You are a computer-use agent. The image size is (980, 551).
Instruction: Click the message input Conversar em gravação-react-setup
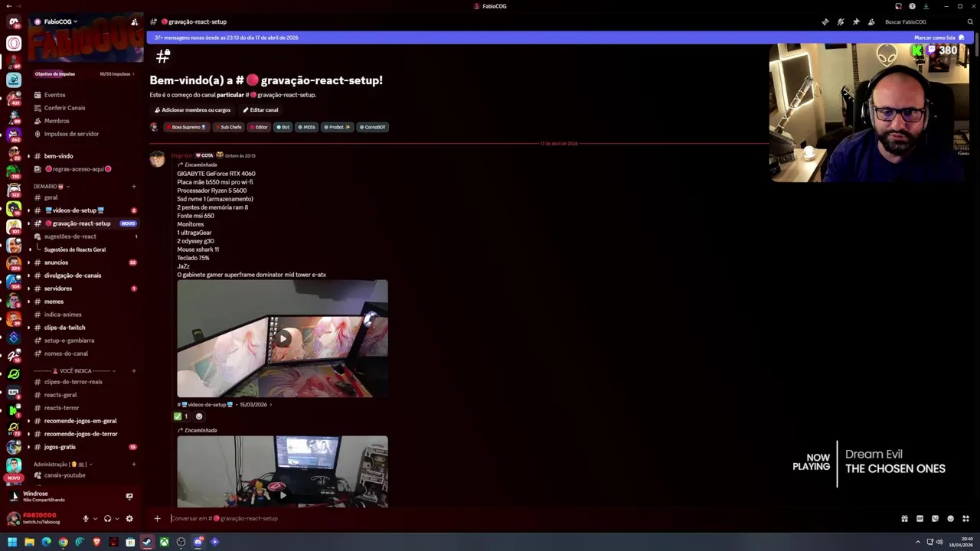pyautogui.click(x=528, y=518)
